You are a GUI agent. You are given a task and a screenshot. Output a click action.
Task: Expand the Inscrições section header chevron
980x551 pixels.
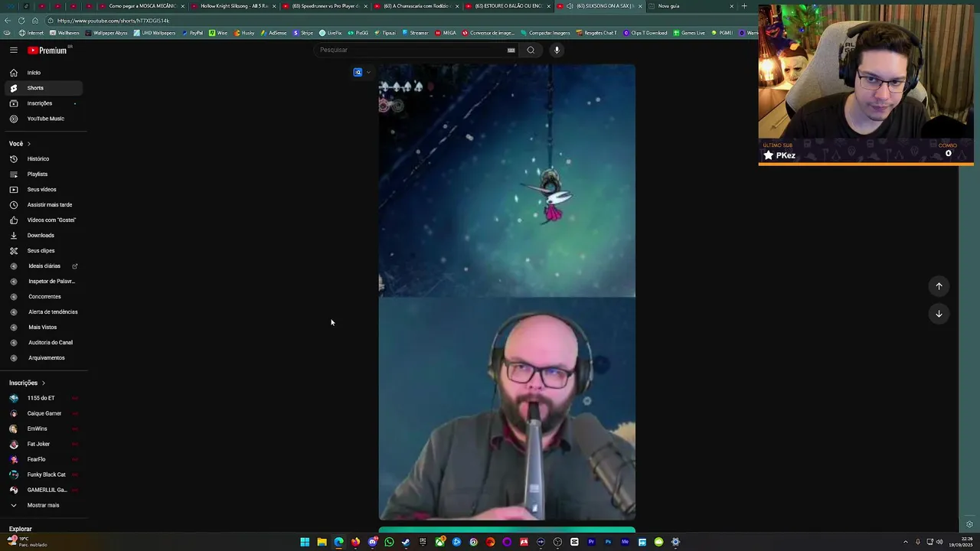pyautogui.click(x=43, y=383)
